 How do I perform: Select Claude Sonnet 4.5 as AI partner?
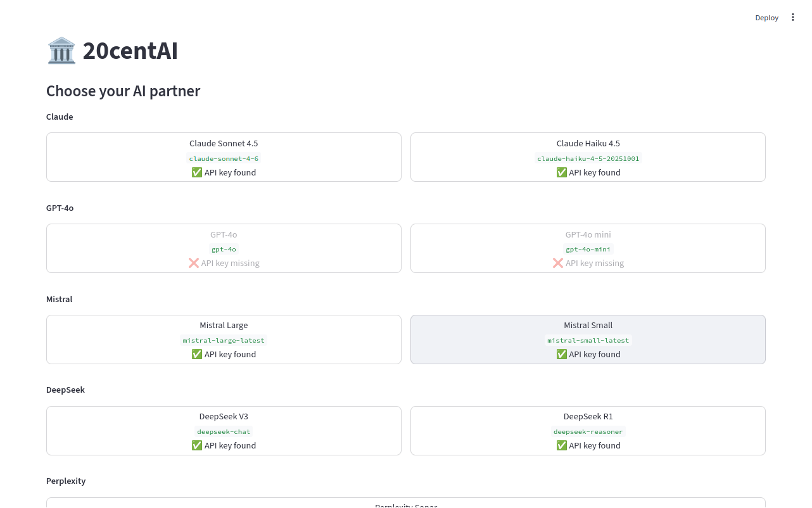click(224, 157)
